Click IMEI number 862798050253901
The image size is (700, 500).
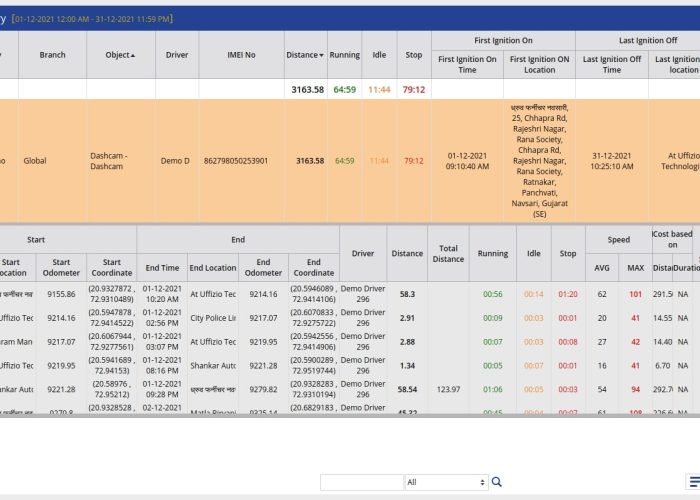pyautogui.click(x=236, y=160)
